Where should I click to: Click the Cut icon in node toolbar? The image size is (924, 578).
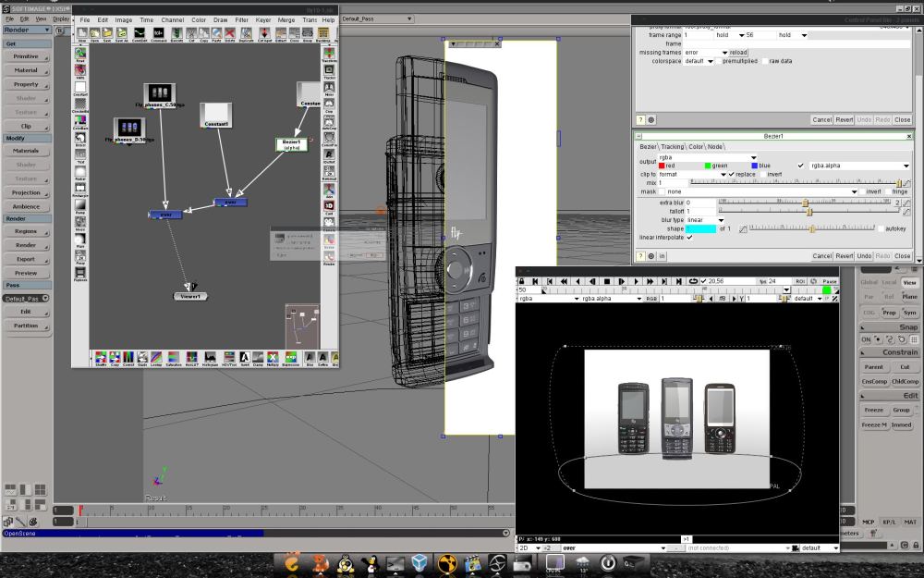tap(191, 33)
